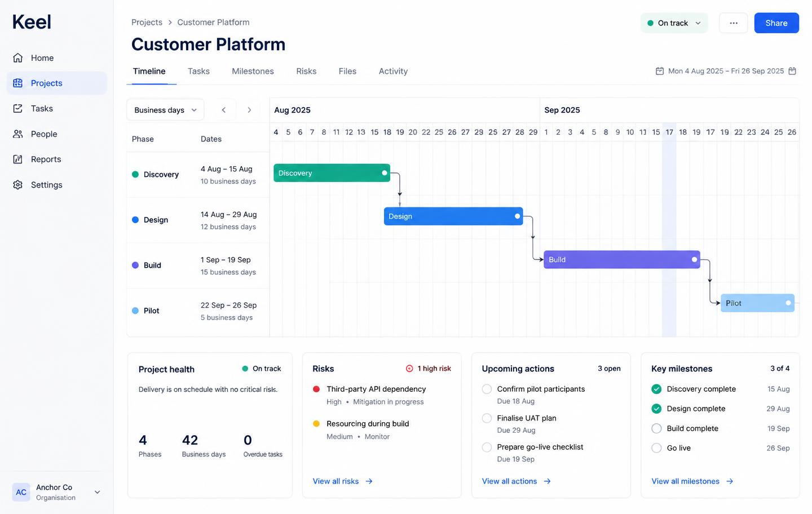Go to next timeline period arrow
Viewport: 812px width, 514px height.
[x=249, y=110]
